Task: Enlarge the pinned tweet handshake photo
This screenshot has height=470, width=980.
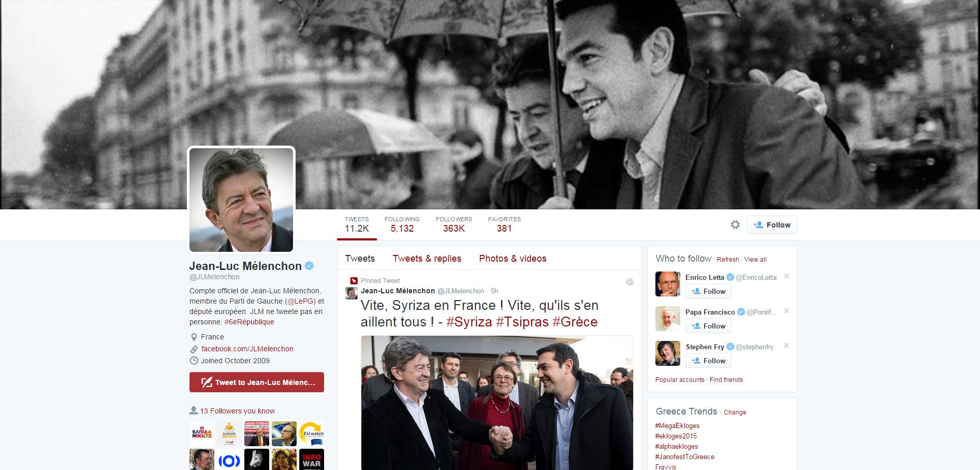Action: pyautogui.click(x=497, y=403)
